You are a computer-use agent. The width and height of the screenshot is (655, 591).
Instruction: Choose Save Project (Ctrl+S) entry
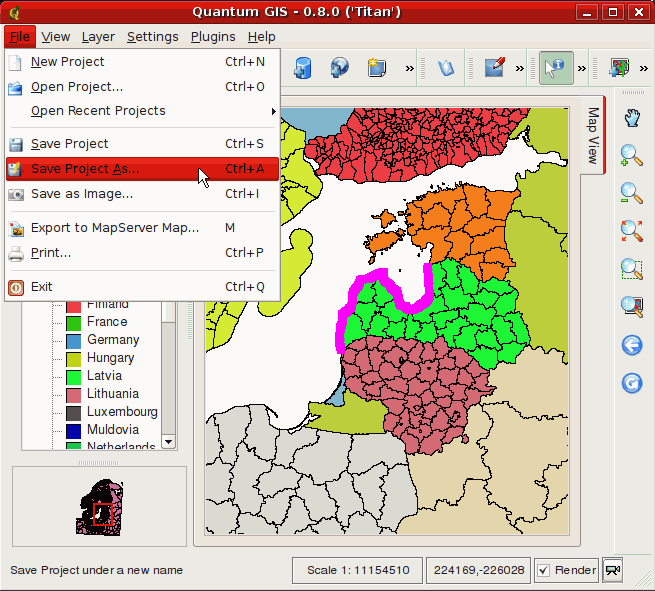[x=142, y=144]
